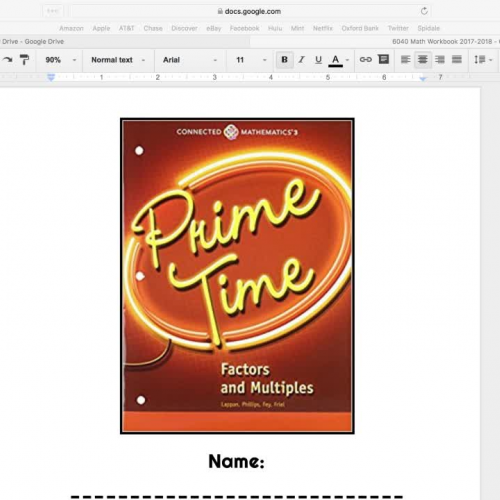This screenshot has height=500, width=500.
Task: Select the Paint format roller tool
Action: coord(24,60)
